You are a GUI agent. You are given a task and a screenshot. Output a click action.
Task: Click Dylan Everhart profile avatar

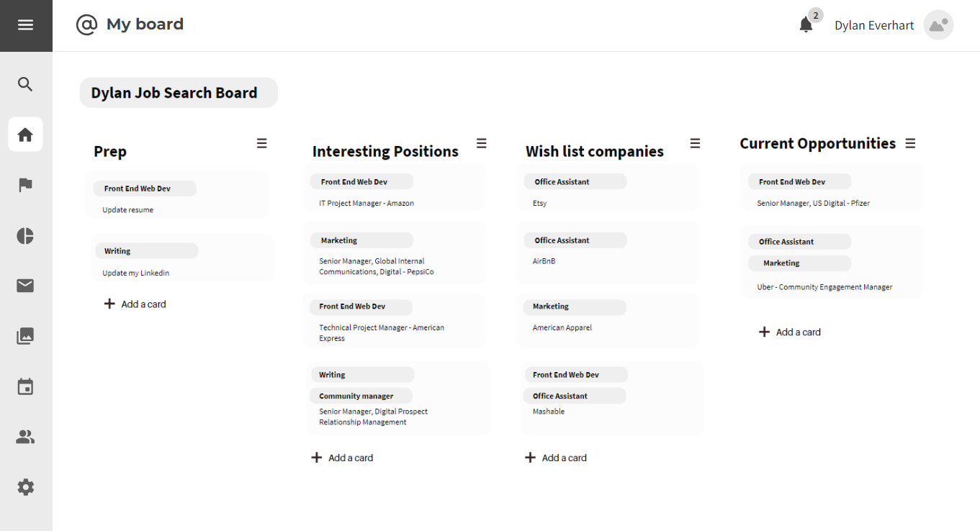click(938, 25)
